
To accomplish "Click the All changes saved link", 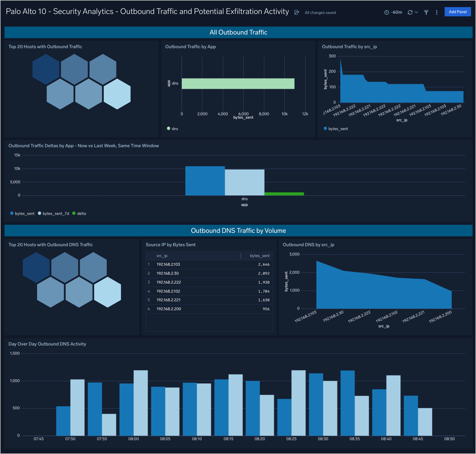I will pyautogui.click(x=320, y=12).
